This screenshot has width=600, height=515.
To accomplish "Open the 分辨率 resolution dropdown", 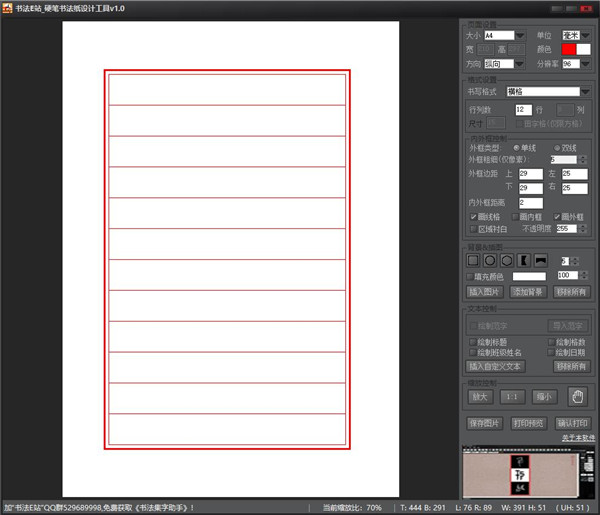I will pyautogui.click(x=585, y=64).
